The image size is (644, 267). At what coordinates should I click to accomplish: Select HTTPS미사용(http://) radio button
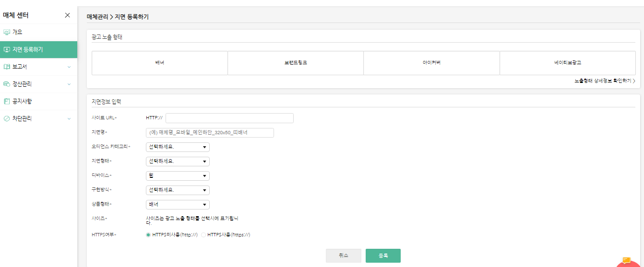point(148,235)
